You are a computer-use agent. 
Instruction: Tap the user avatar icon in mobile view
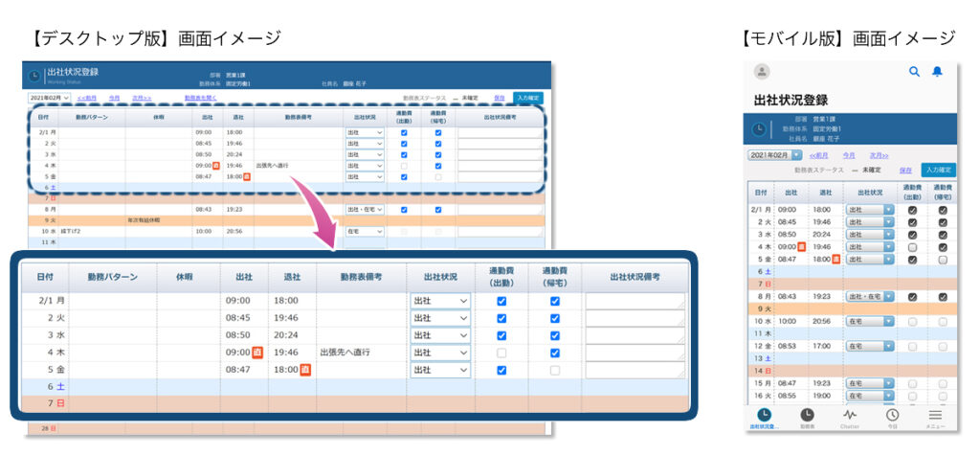[762, 72]
